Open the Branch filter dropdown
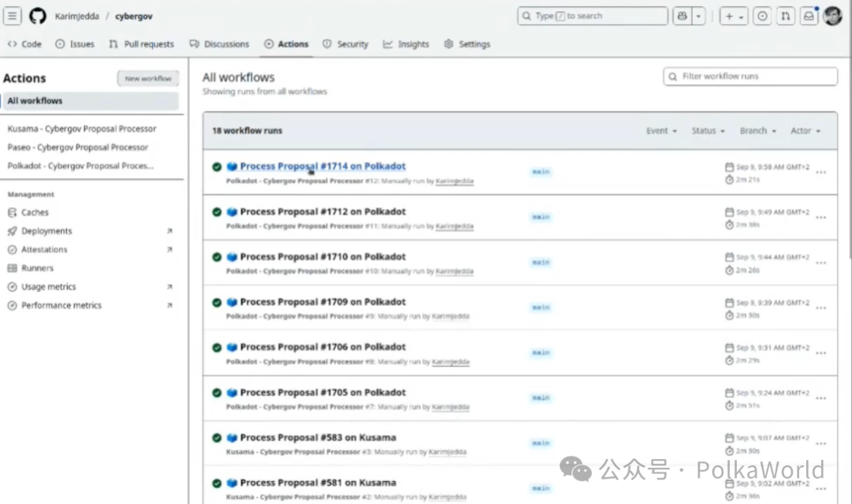The height and width of the screenshot is (504, 852). (x=758, y=131)
